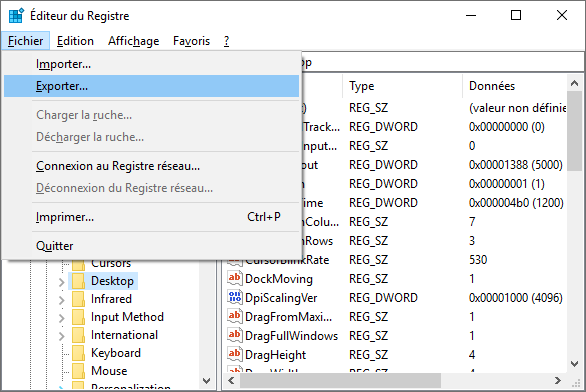Click Quitter in the Fichier menu
Viewport: 586px width, 392px height.
(x=151, y=246)
